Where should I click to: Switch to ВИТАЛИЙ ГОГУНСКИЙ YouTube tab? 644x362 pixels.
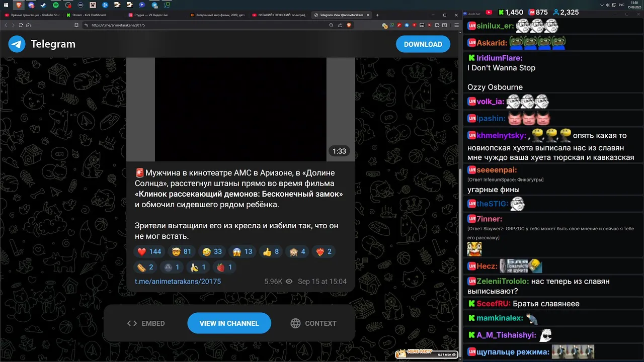point(280,15)
